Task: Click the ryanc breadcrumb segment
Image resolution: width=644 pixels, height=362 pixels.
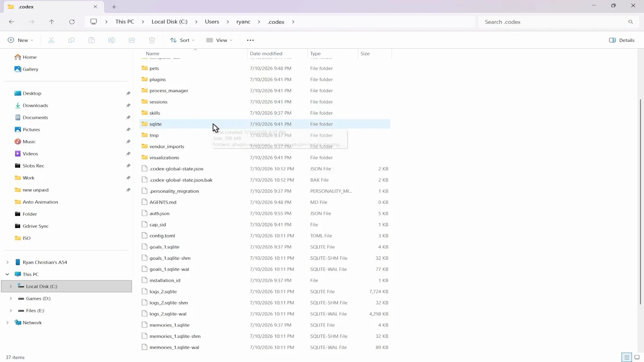Action: (x=243, y=22)
